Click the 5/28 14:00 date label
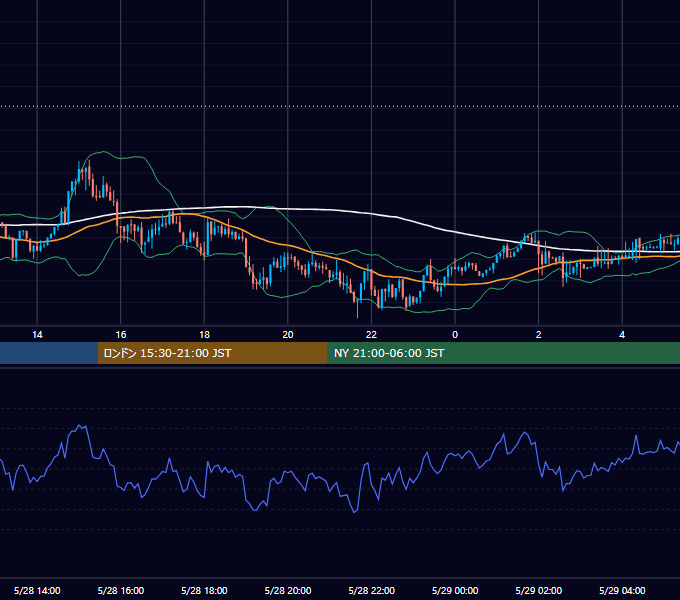 37,590
